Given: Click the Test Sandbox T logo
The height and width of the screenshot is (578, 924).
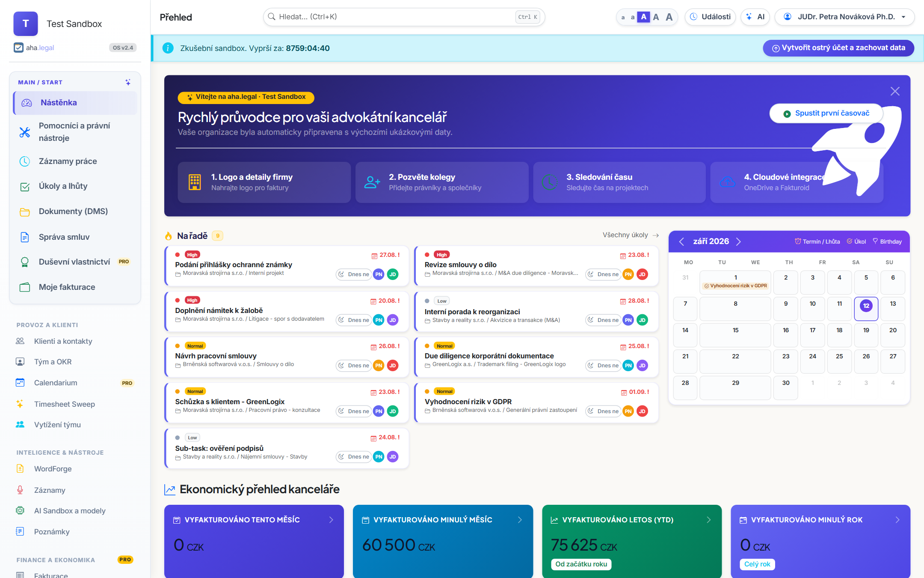Looking at the screenshot, I should pyautogui.click(x=26, y=24).
